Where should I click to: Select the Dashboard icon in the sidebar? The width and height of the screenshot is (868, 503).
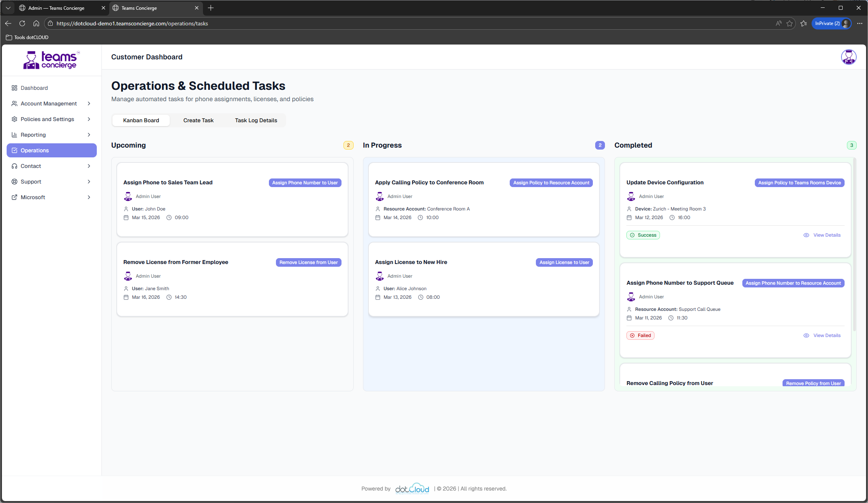point(14,87)
